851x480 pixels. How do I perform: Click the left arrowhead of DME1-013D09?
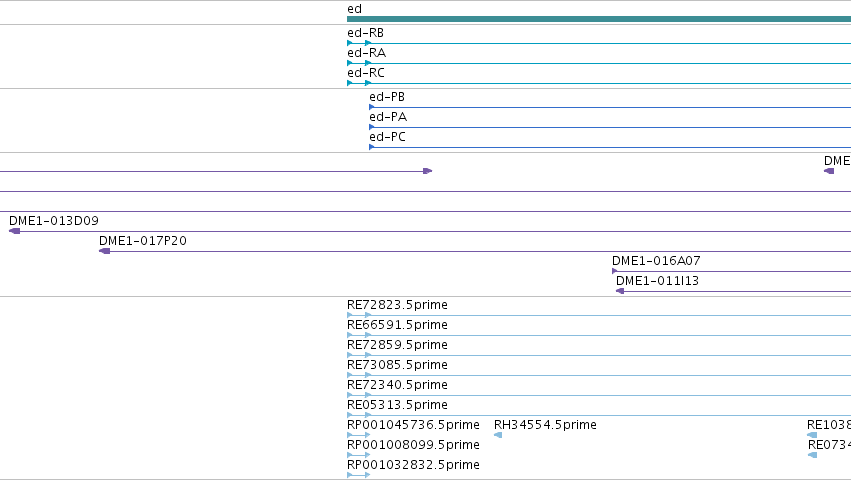click(x=15, y=231)
